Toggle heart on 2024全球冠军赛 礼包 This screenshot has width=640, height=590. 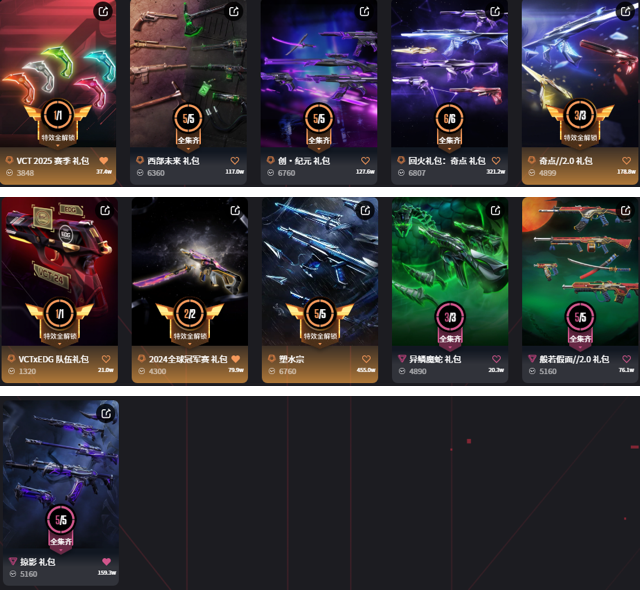point(236,359)
